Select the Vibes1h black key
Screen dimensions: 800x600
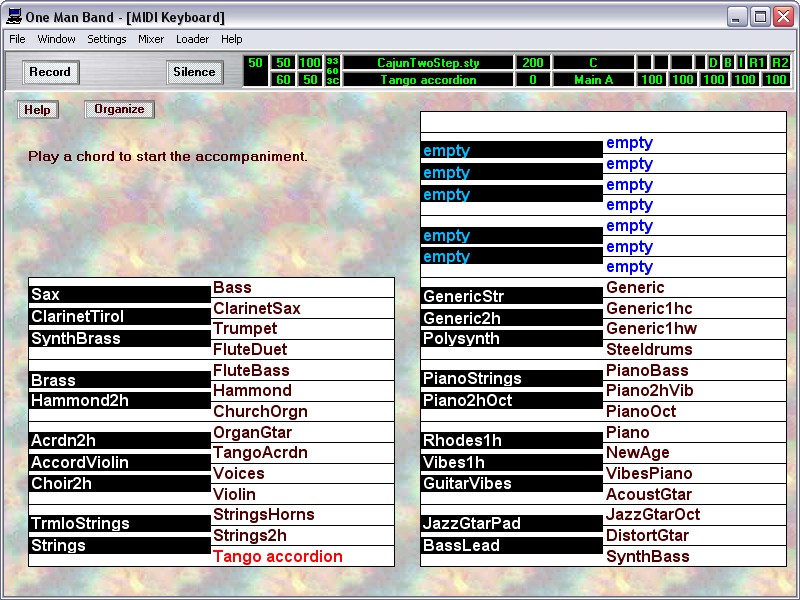[x=512, y=462]
